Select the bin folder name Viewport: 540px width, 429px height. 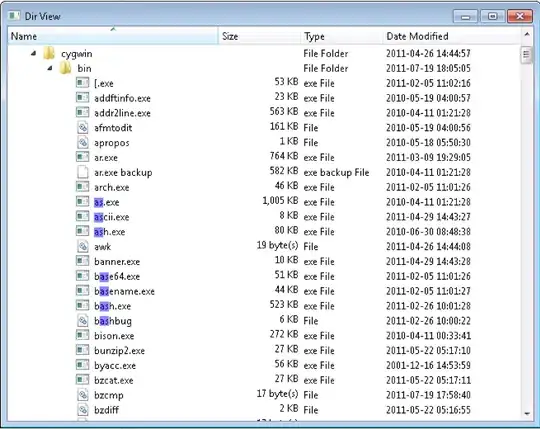84,69
